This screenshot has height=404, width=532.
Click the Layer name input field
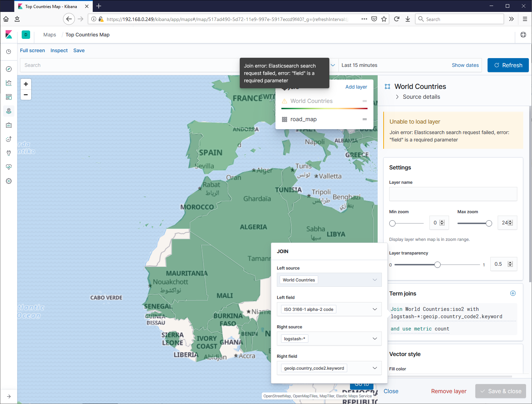(453, 194)
